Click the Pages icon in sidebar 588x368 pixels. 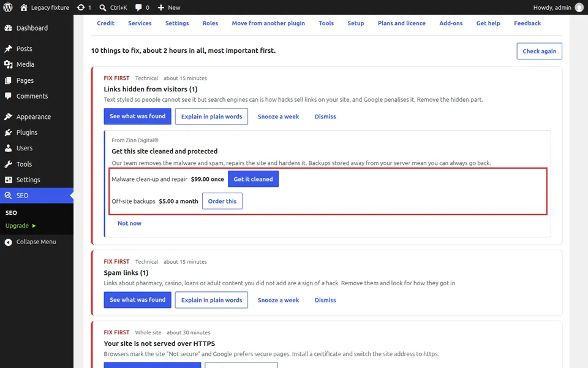point(8,80)
